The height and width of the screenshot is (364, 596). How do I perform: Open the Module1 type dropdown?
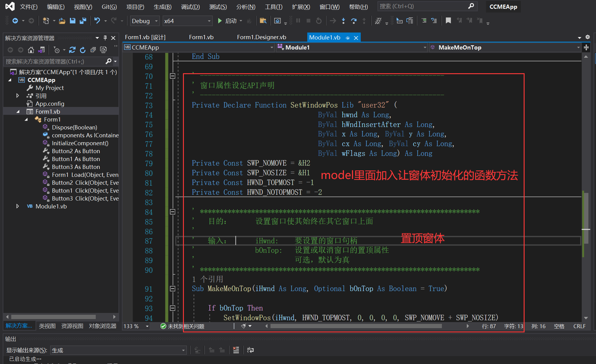pos(352,47)
